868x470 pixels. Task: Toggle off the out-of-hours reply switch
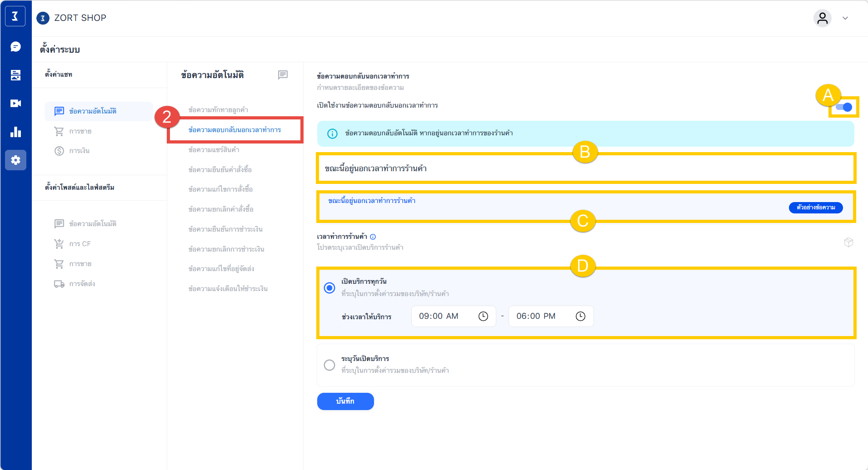[x=844, y=107]
